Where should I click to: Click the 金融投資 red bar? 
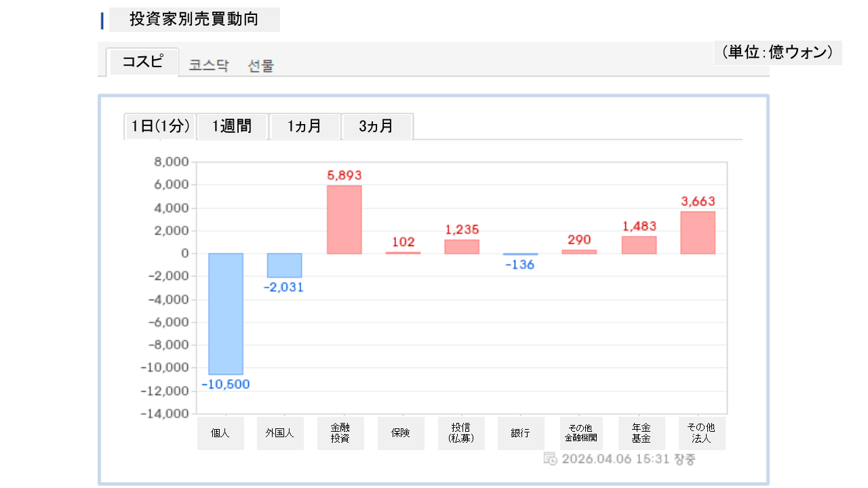(344, 220)
